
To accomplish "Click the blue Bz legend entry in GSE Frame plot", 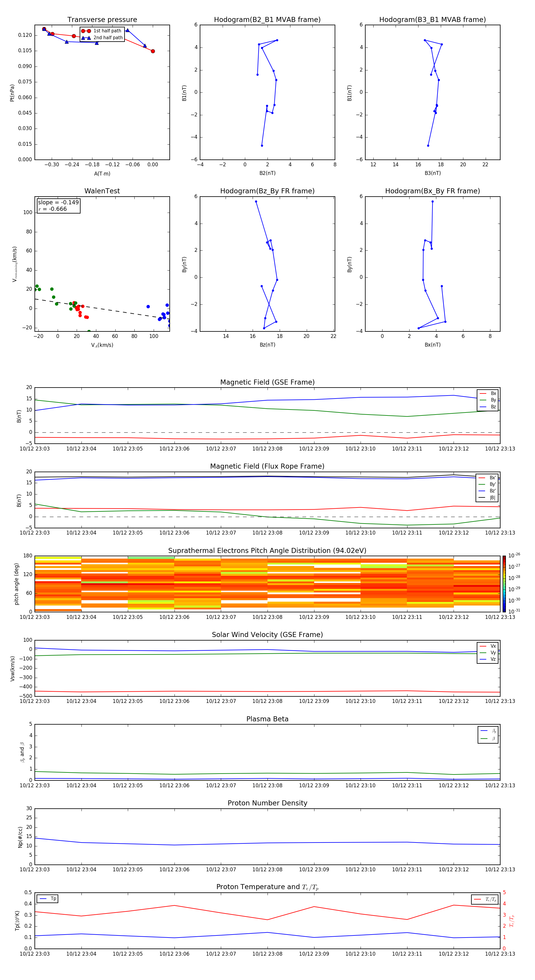I will (488, 407).
